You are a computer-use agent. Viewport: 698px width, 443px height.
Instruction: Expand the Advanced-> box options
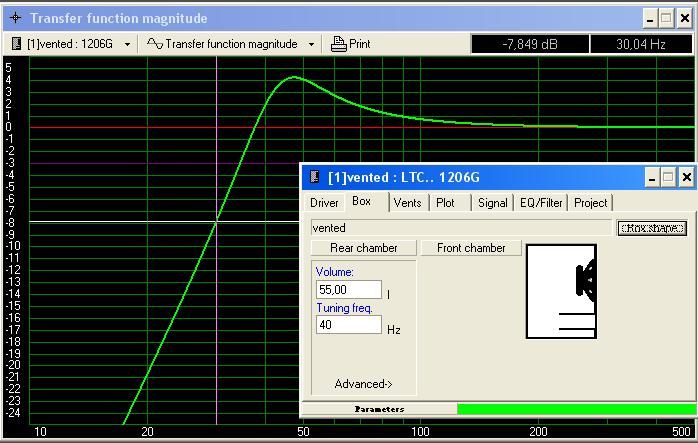[x=364, y=384]
